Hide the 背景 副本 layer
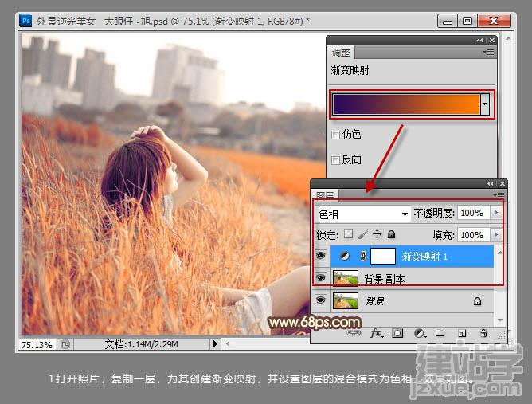532x404 pixels. pyautogui.click(x=321, y=278)
